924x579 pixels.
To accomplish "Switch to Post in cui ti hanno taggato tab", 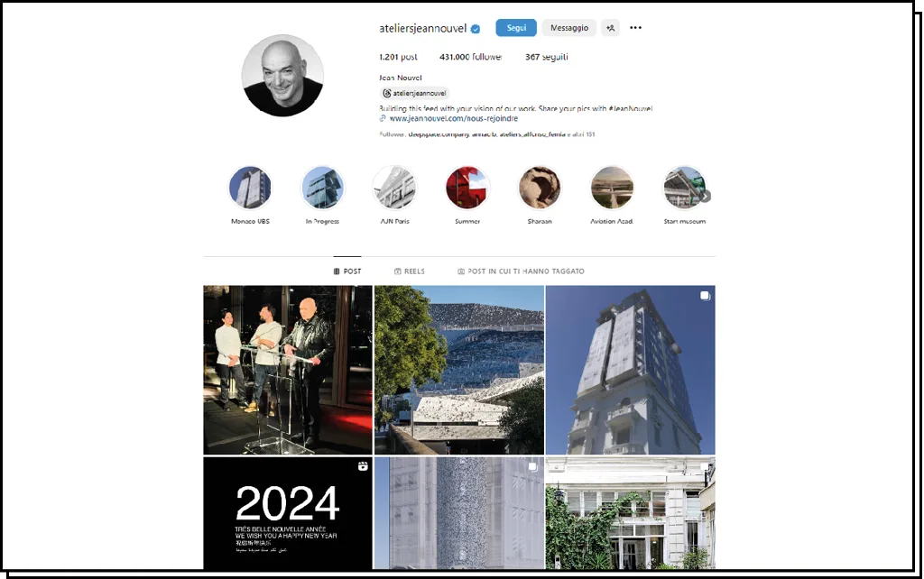I will click(x=521, y=271).
